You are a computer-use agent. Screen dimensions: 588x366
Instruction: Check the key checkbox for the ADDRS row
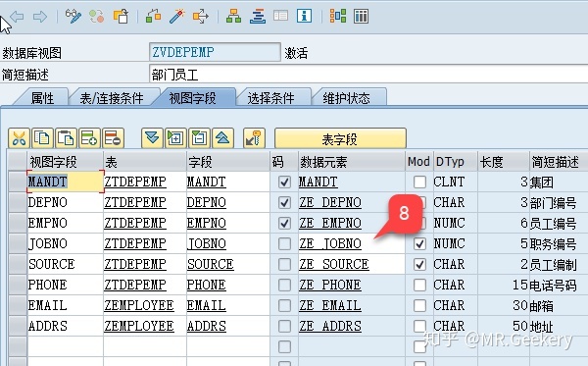(284, 326)
